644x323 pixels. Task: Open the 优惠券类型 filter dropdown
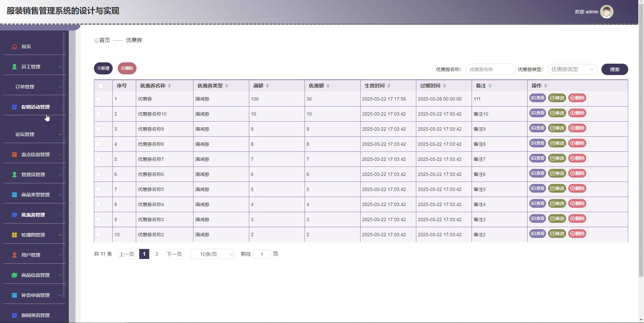pos(573,69)
